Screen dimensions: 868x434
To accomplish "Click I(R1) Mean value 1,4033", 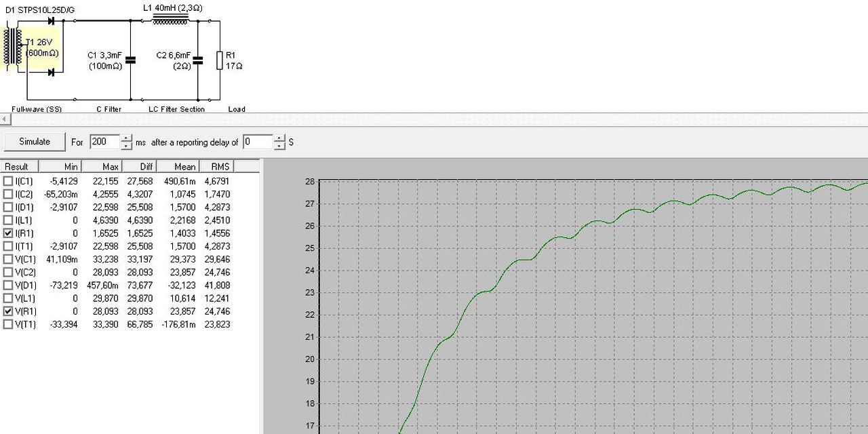I will point(182,233).
